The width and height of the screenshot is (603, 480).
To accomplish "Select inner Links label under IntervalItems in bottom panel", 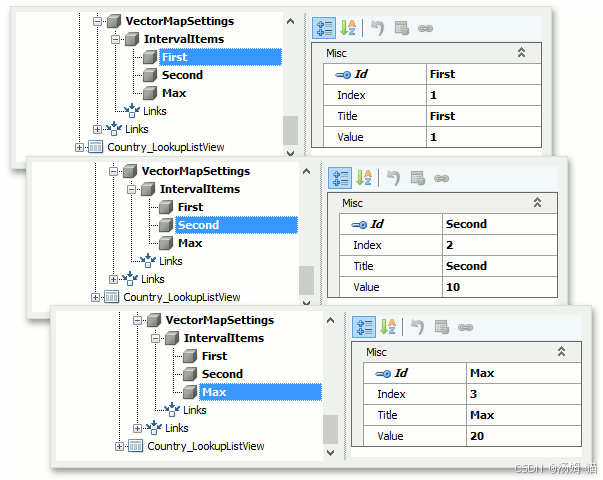I will coord(195,410).
